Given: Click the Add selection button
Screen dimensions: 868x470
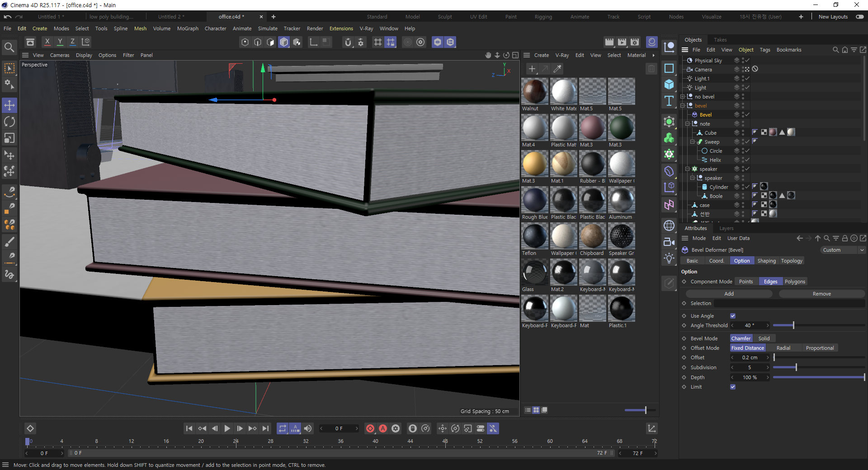Looking at the screenshot, I should click(x=729, y=294).
